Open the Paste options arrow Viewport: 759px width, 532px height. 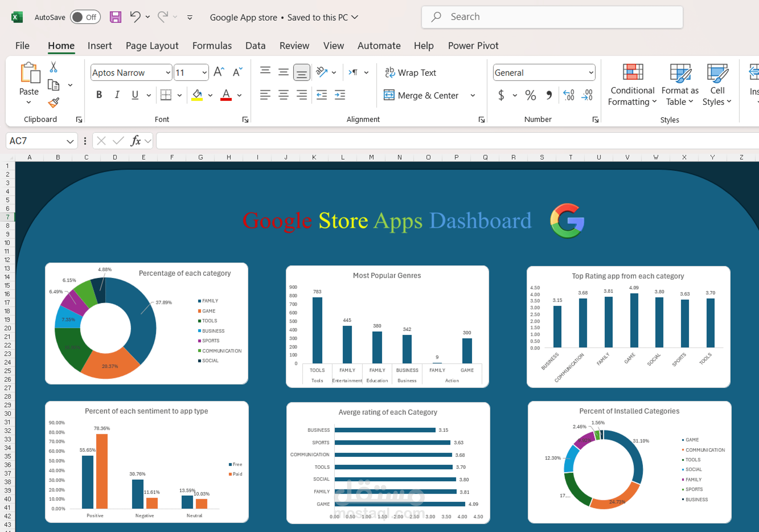[29, 102]
